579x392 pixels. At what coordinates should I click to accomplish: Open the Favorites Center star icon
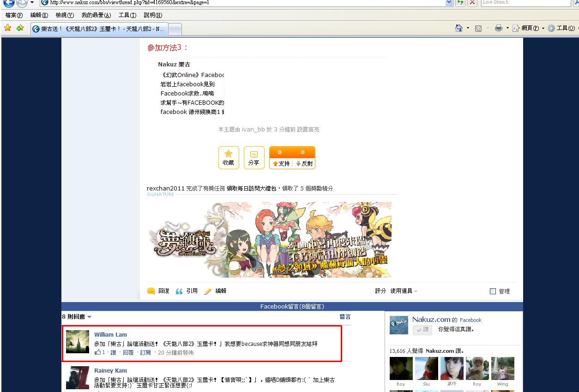coord(8,28)
